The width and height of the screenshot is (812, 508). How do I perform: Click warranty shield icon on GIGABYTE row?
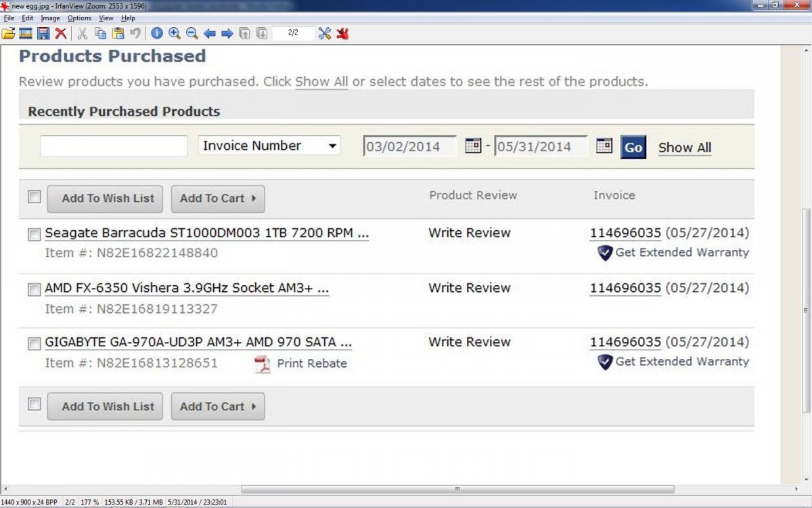[605, 362]
